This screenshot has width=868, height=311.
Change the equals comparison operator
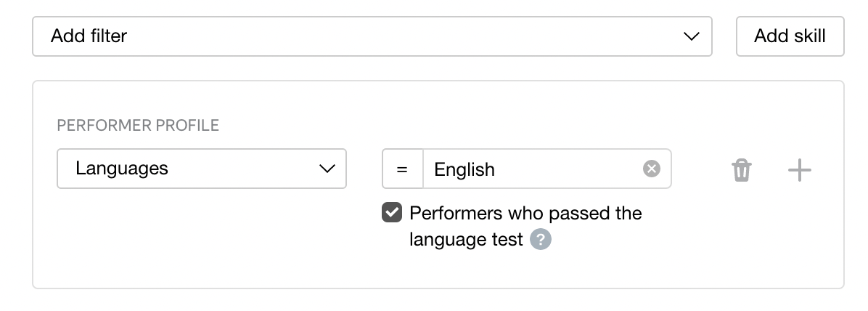tap(403, 169)
